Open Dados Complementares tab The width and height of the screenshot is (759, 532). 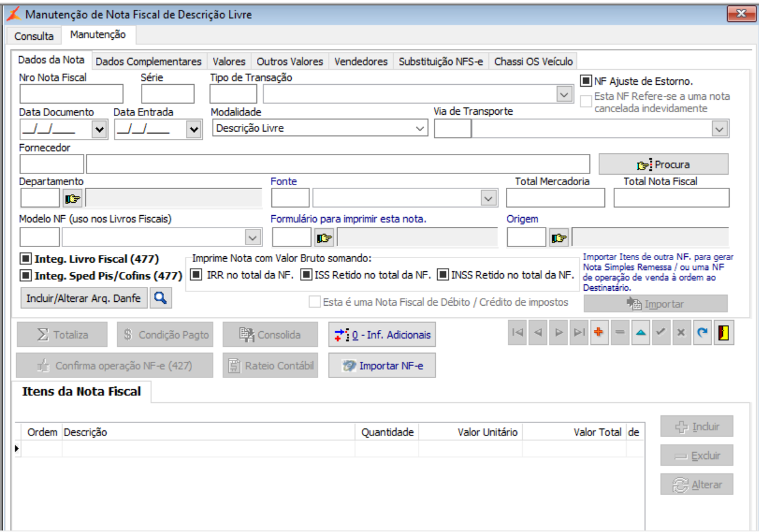(148, 61)
